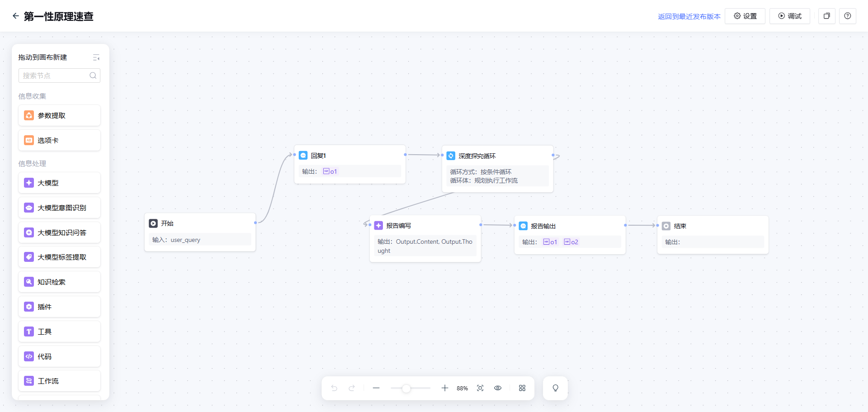
Task: Click the 搜索节点 search field
Action: tap(54, 76)
